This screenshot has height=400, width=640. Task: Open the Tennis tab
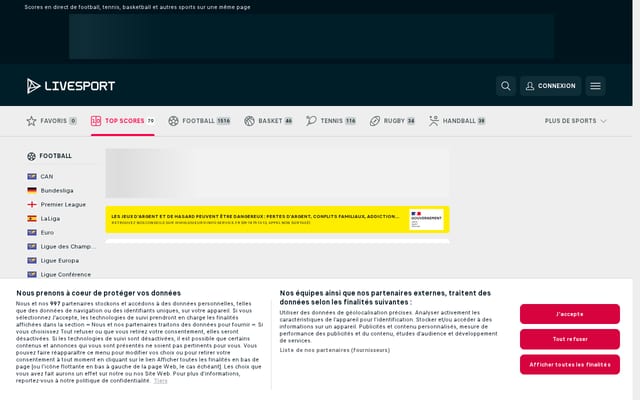point(331,121)
